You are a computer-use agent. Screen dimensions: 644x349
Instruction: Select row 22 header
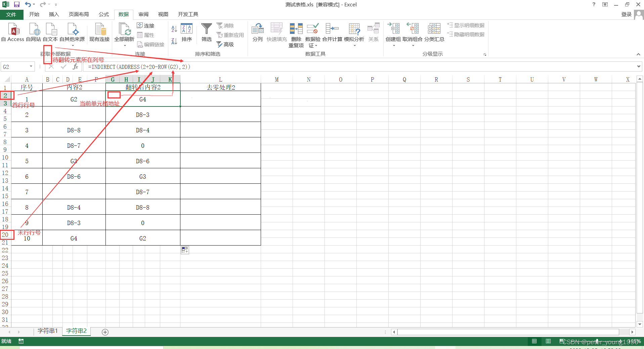(5, 250)
